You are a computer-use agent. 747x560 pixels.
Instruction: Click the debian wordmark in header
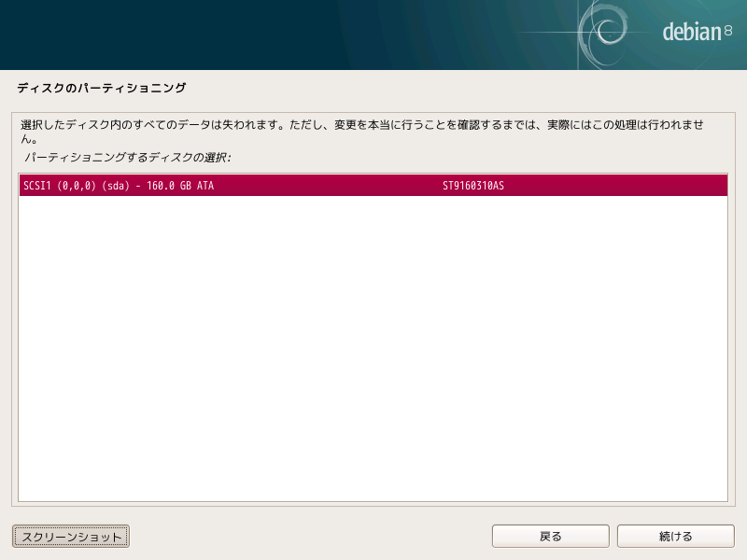pos(691,33)
